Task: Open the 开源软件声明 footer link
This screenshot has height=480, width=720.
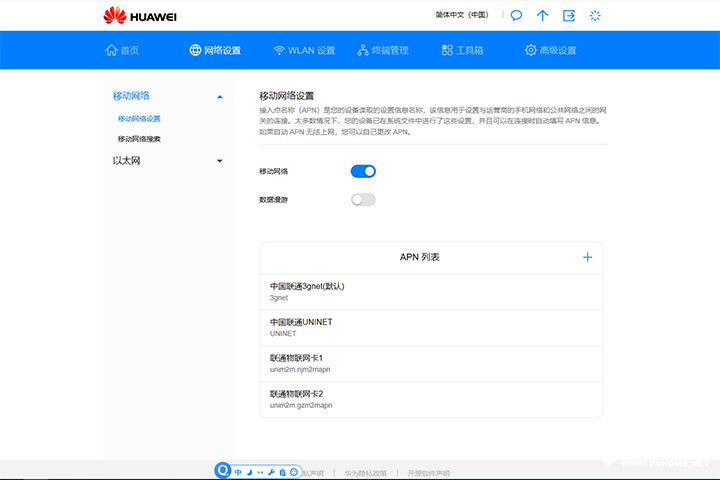Action: point(429,473)
